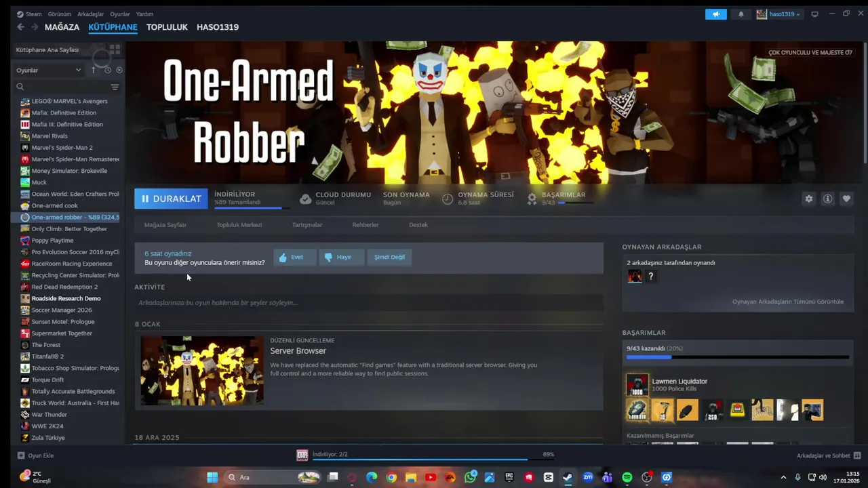This screenshot has height=488, width=868.
Task: Open the 1,000,000 cash achievement icon
Action: point(637,410)
